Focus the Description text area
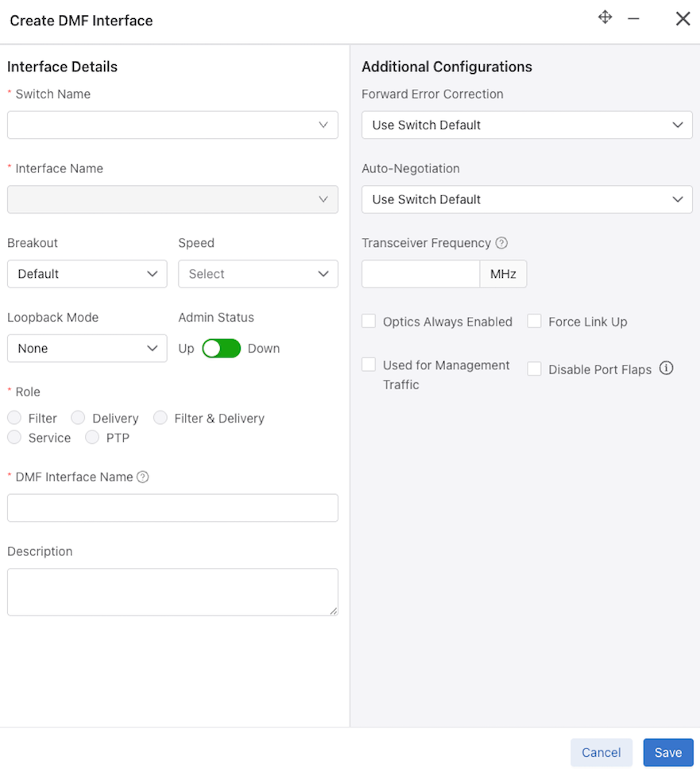 [x=172, y=592]
